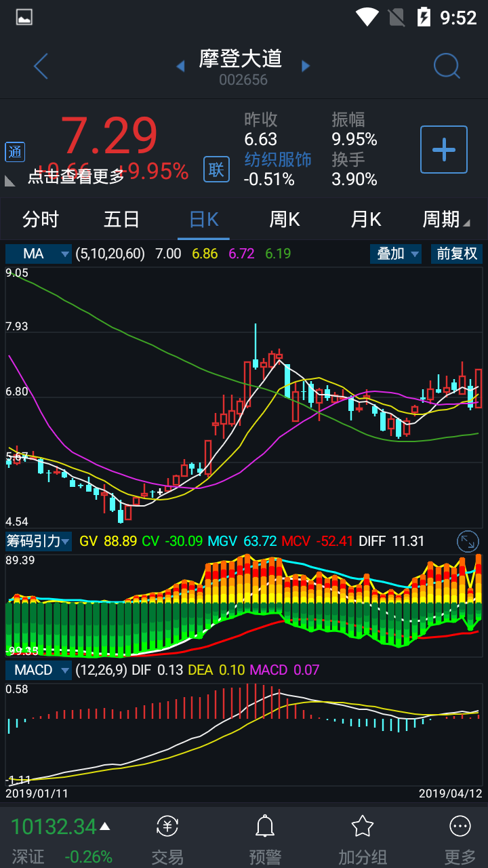Expand the 筹码引力 chart to fullscreen
This screenshot has height=868, width=488.
(x=468, y=541)
